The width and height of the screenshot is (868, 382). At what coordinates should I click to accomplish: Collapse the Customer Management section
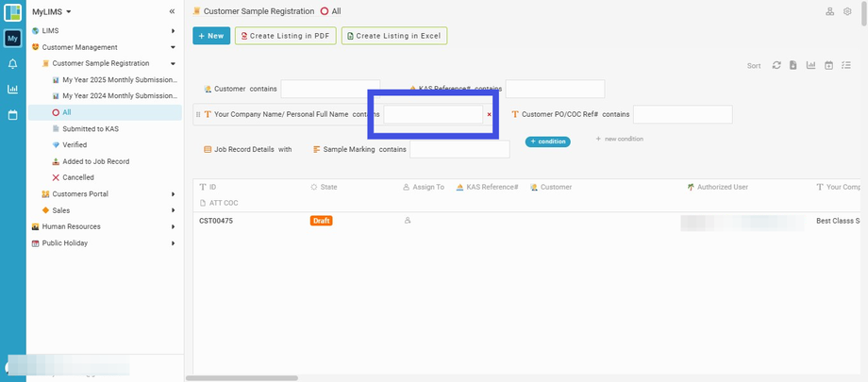[x=174, y=47]
